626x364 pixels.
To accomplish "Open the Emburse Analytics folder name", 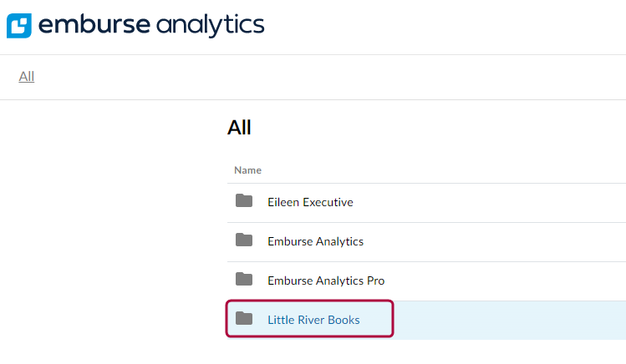I will pyautogui.click(x=315, y=241).
